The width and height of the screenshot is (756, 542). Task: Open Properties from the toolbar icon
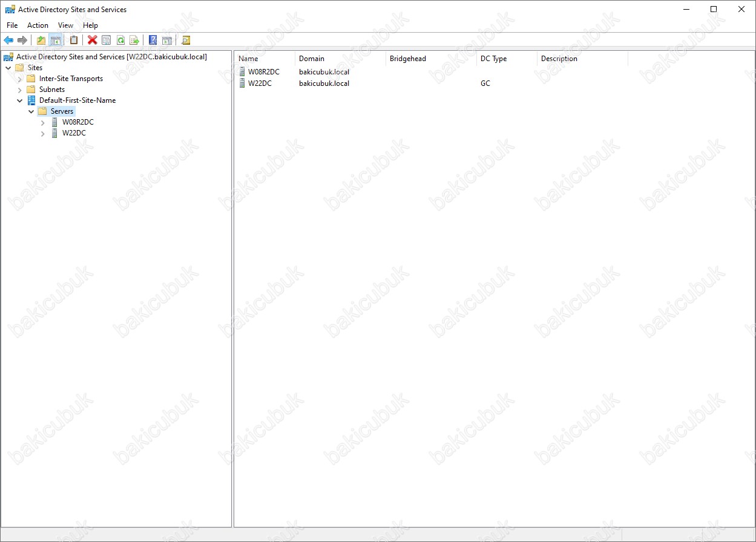[107, 41]
